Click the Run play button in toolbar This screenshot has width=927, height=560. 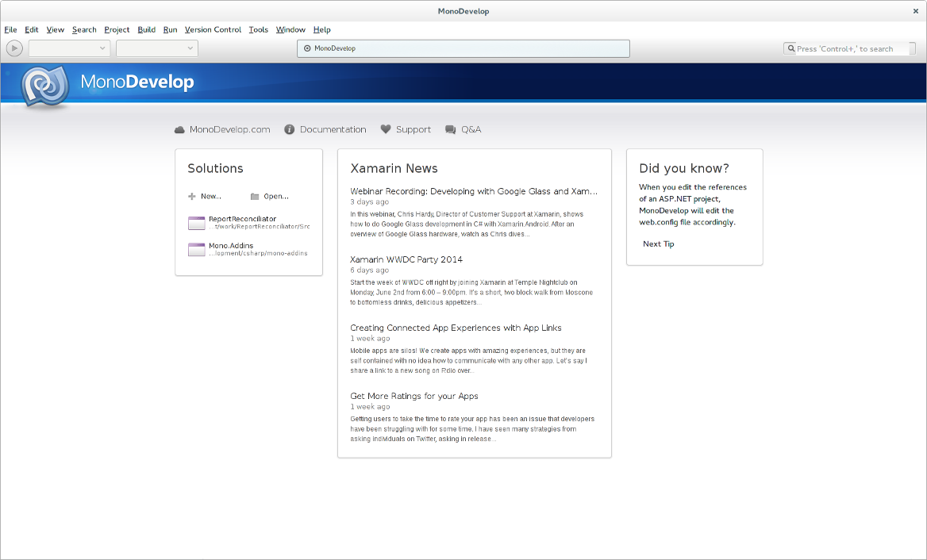[x=14, y=48]
